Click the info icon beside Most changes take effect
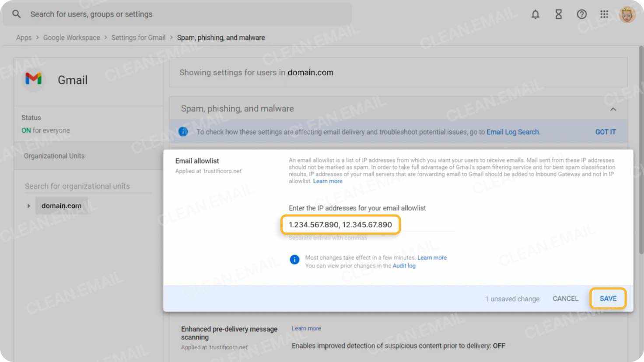 pyautogui.click(x=294, y=259)
